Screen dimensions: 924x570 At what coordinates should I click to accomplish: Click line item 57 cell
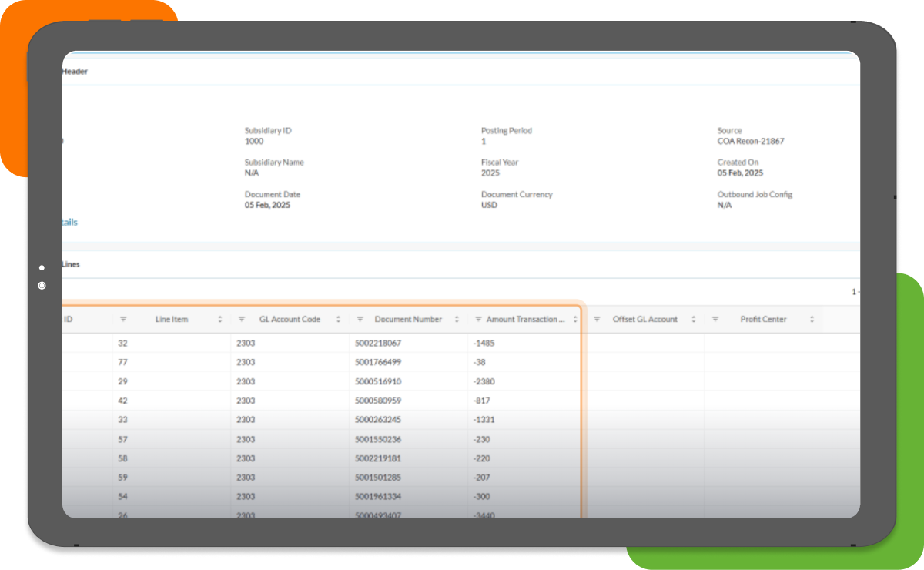pos(123,439)
